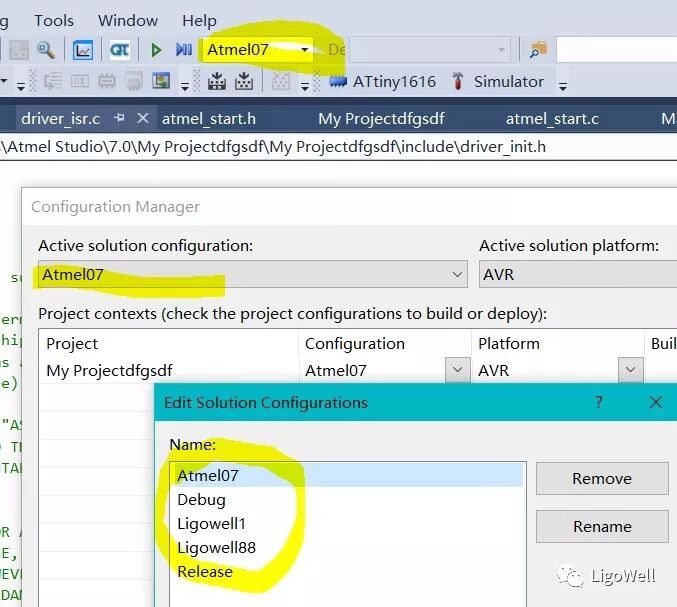677x607 pixels.
Task: Click the ATtiny1616 device label
Action: [394, 81]
